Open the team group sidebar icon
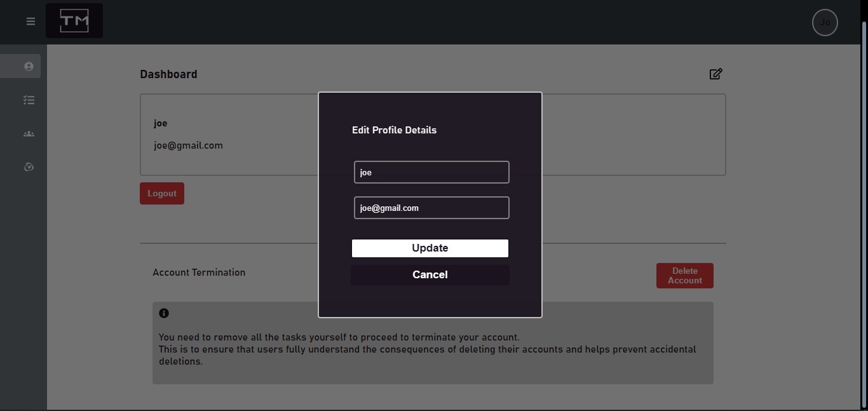 (x=28, y=134)
